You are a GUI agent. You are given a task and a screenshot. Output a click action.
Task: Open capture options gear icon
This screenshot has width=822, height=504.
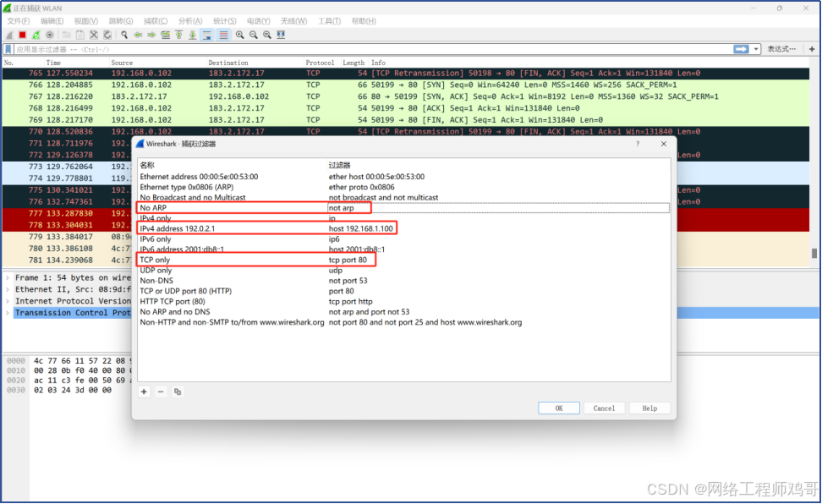click(50, 36)
